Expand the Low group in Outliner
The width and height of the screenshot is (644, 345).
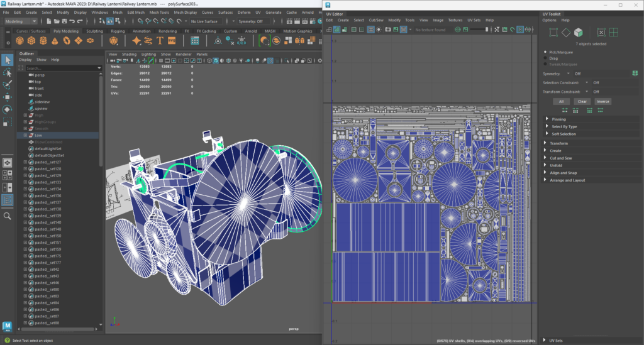(25, 135)
